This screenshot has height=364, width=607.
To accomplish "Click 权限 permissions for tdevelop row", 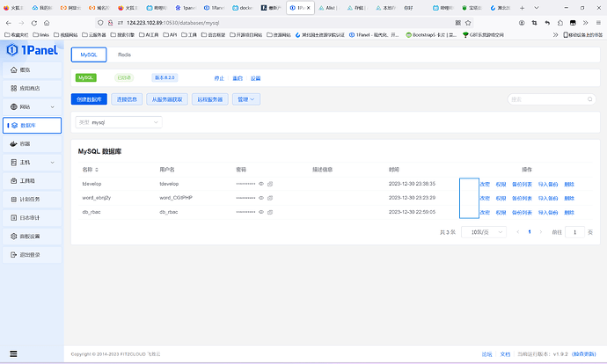I will pos(501,184).
